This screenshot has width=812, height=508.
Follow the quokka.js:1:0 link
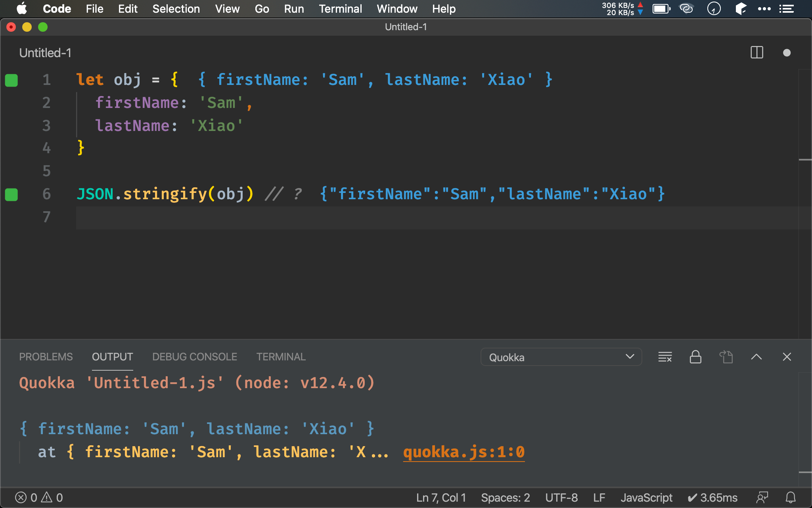[x=463, y=452]
